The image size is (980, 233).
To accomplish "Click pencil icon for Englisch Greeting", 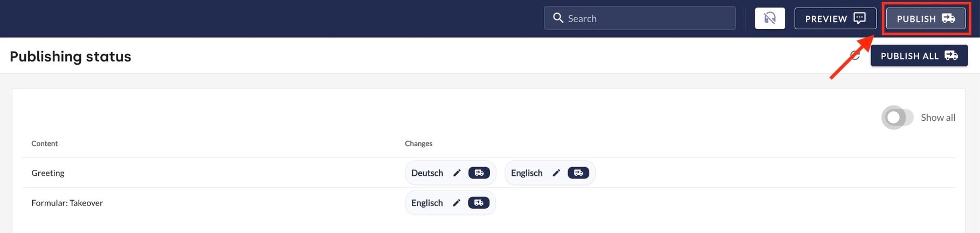I will 556,173.
